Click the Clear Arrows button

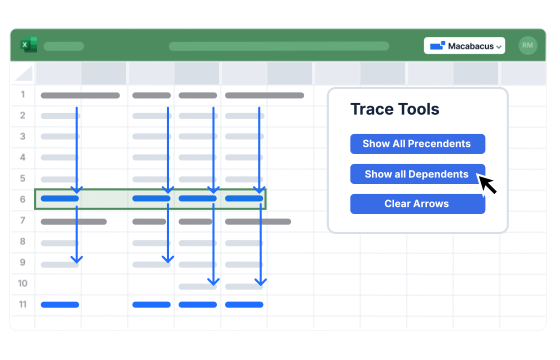[418, 204]
